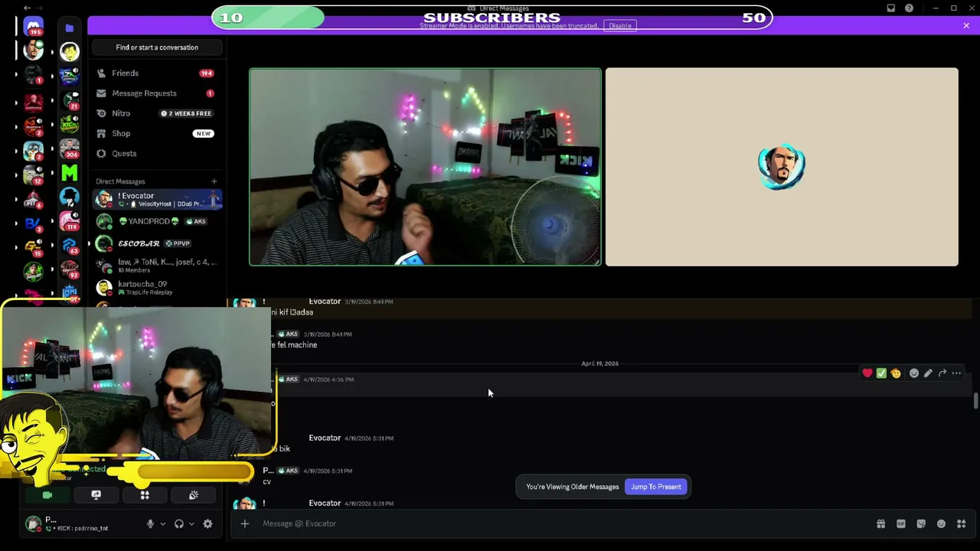Open the inbox icon in title bar

click(x=890, y=8)
